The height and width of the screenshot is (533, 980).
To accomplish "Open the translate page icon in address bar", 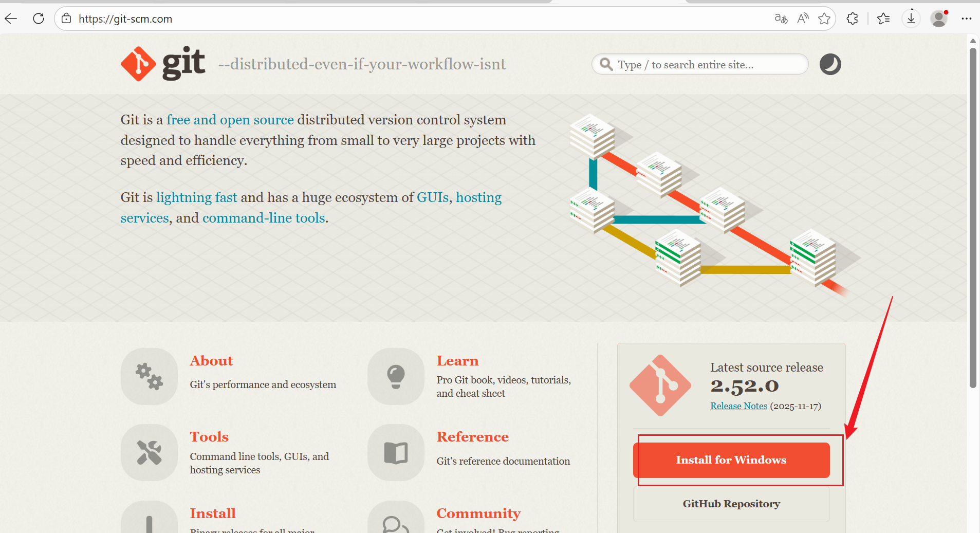I will click(781, 19).
